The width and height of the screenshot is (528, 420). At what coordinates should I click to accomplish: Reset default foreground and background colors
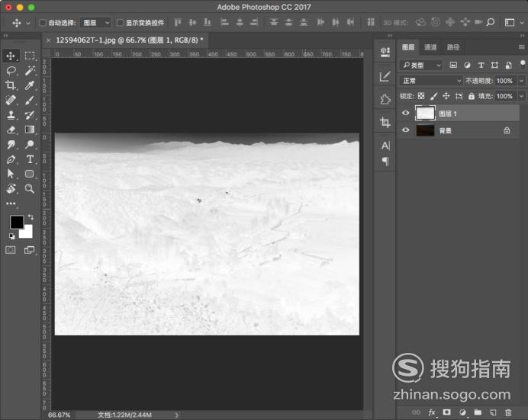(12, 236)
